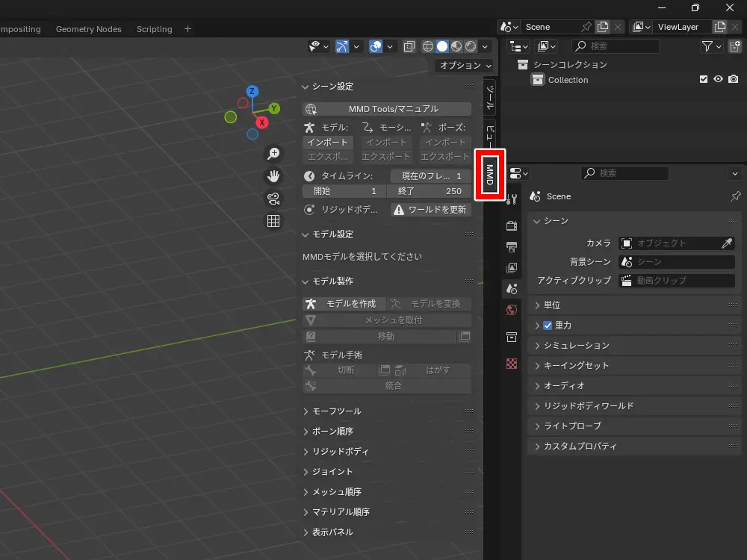This screenshot has height=560, width=747.
Task: Click the モデルを作成 button
Action: point(344,304)
